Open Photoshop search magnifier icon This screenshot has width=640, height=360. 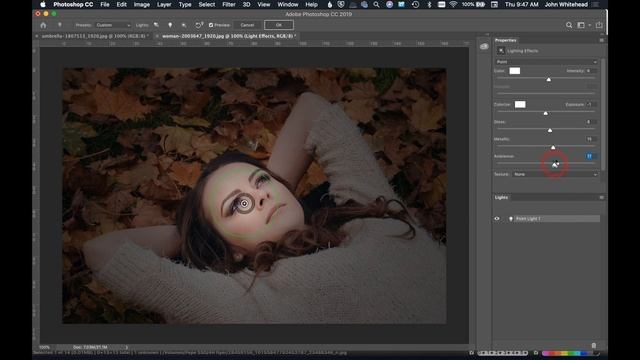569,25
